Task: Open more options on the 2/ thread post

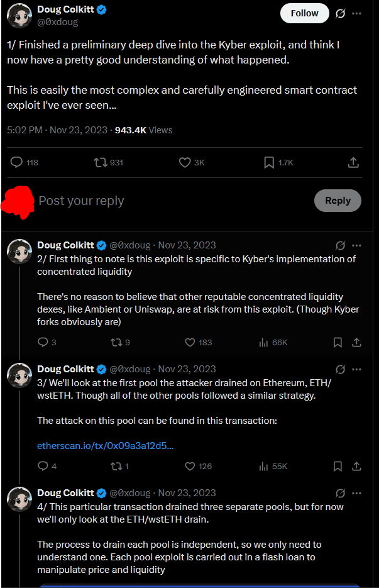Action: click(x=357, y=245)
